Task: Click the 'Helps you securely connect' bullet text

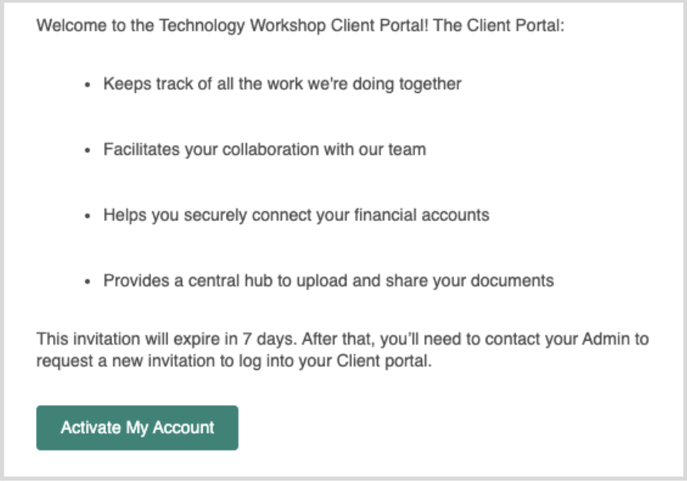Action: pos(296,216)
